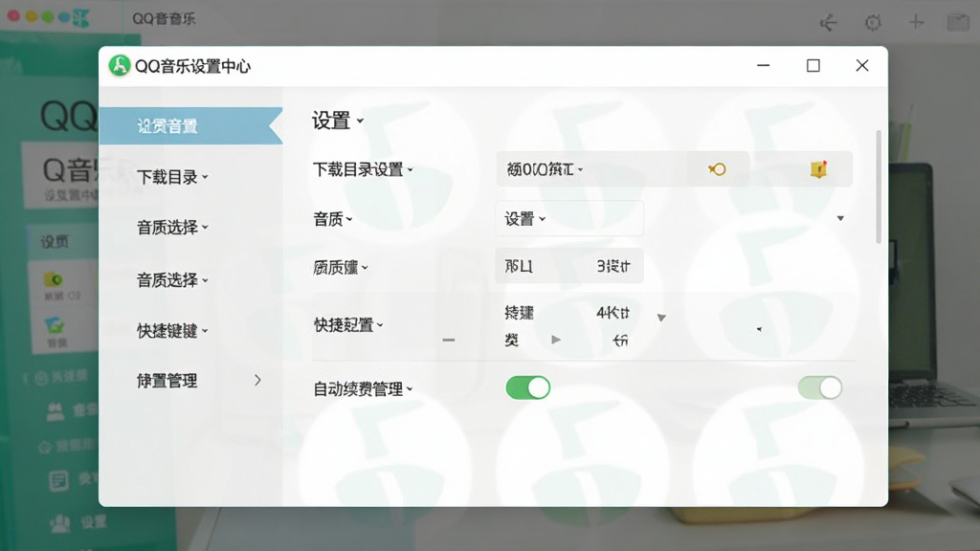Open the down triangle beside 4长 shortcut value
This screenshot has height=551, width=980.
(661, 318)
